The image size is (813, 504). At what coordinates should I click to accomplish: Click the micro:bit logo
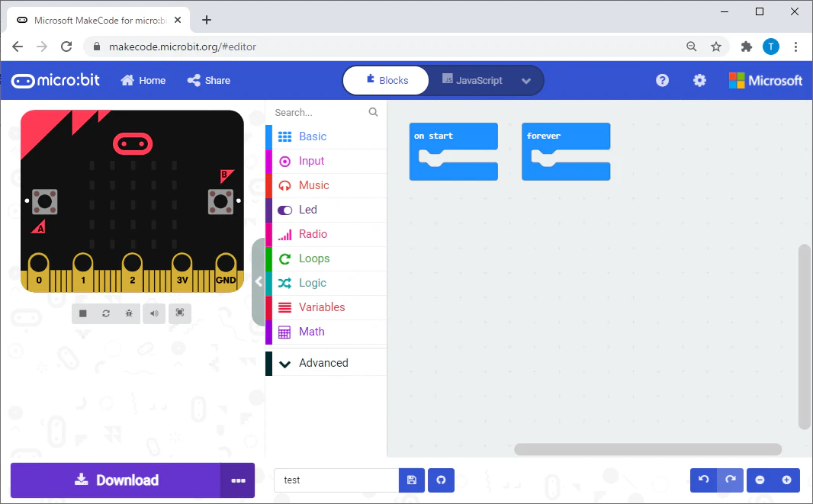[x=56, y=80]
